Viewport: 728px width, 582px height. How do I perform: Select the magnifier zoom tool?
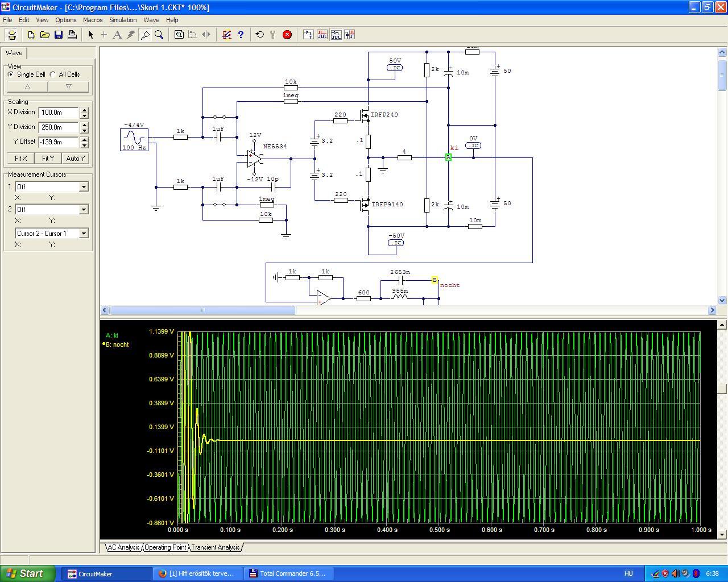pyautogui.click(x=159, y=35)
